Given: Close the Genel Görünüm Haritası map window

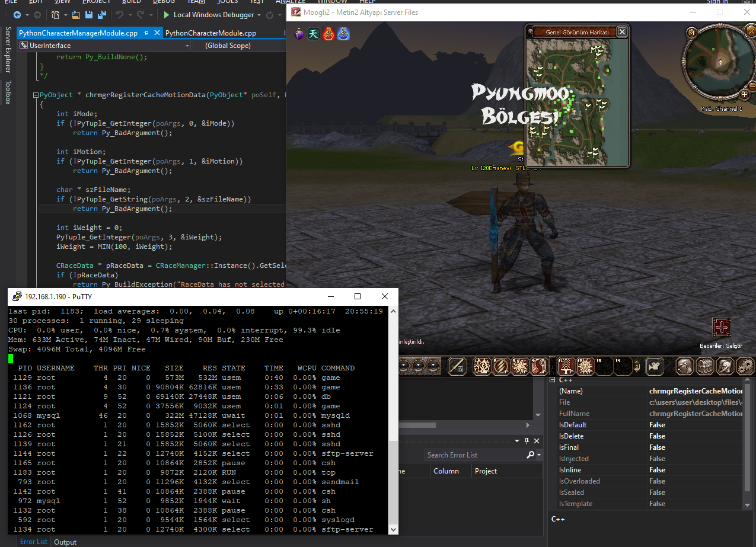Looking at the screenshot, I should 621,32.
